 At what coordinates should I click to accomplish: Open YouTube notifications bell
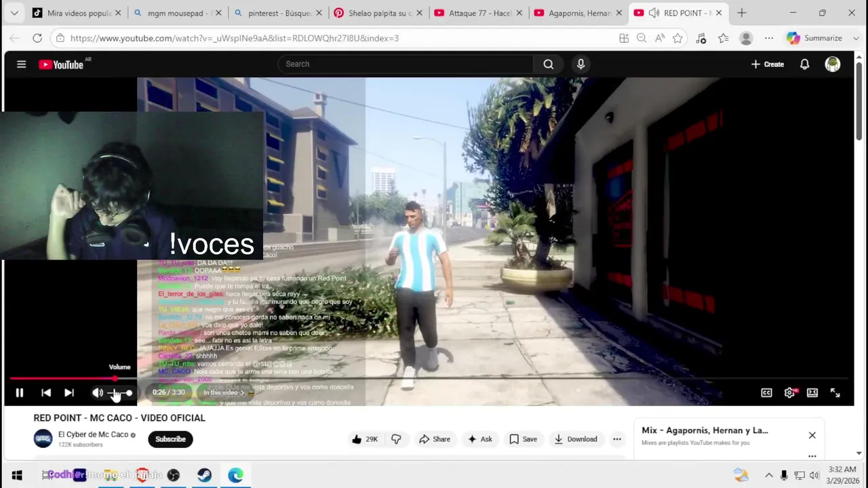pyautogui.click(x=804, y=64)
